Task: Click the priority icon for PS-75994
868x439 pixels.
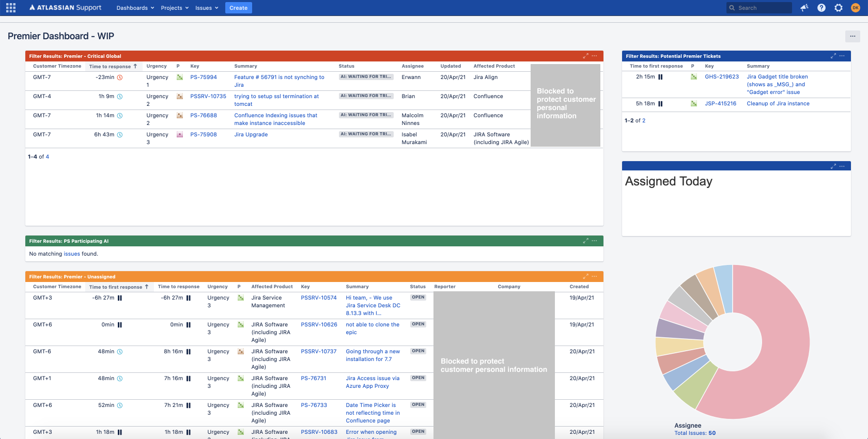Action: 180,77
